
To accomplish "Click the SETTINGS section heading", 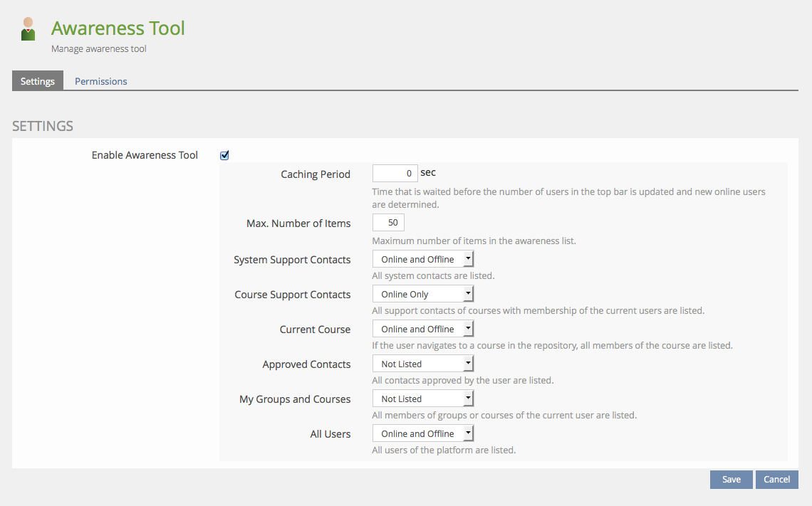I will [x=43, y=126].
